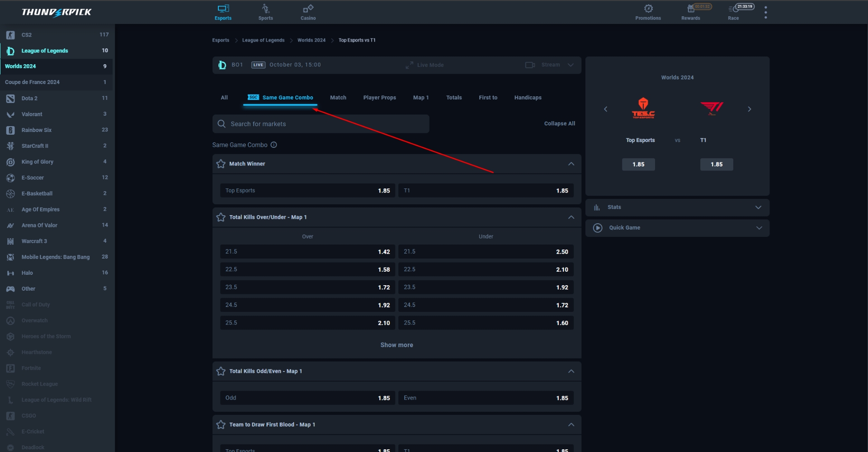Viewport: 868px width, 452px height.
Task: Bet Over 21.5 kills at 1.42
Action: (308, 252)
